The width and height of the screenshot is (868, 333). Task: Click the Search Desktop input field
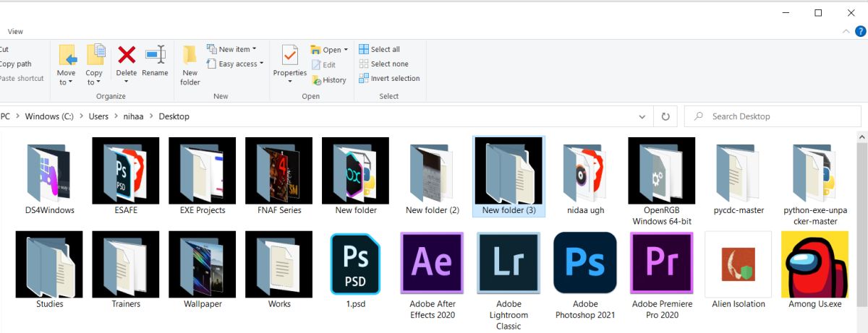point(773,116)
